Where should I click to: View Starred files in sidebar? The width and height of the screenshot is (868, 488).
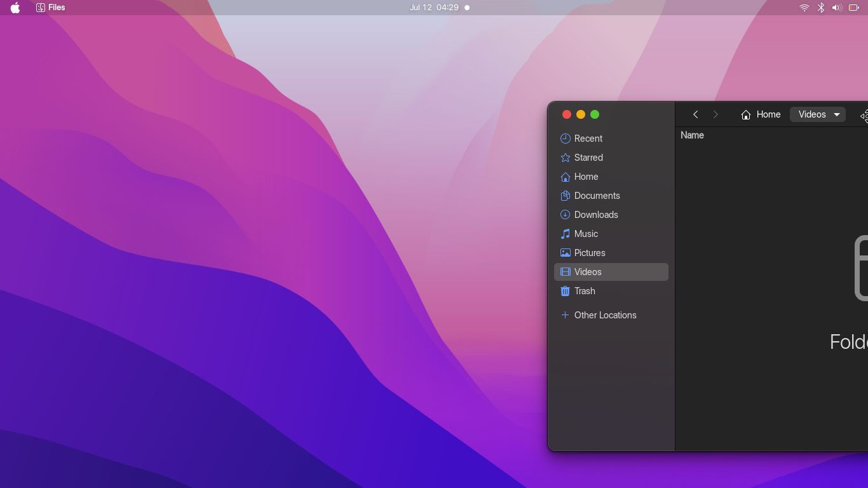tap(587, 157)
